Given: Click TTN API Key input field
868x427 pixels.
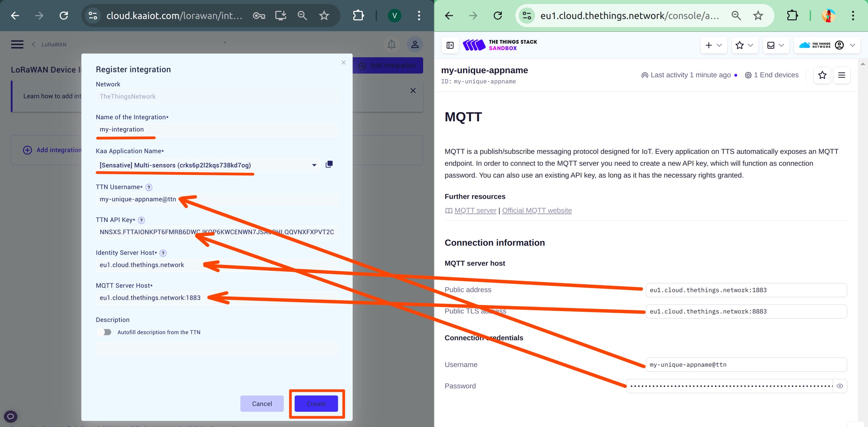Looking at the screenshot, I should [x=217, y=232].
